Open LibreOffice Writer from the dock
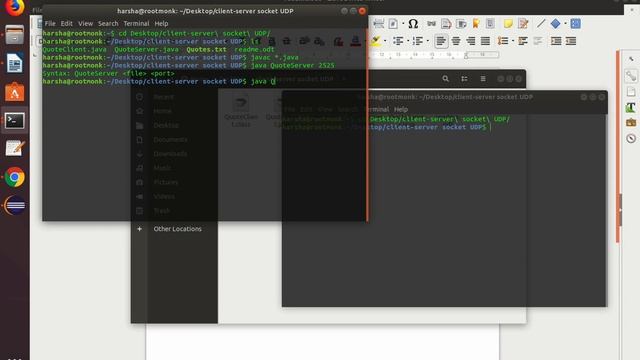This screenshot has height=360, width=640. (15, 63)
